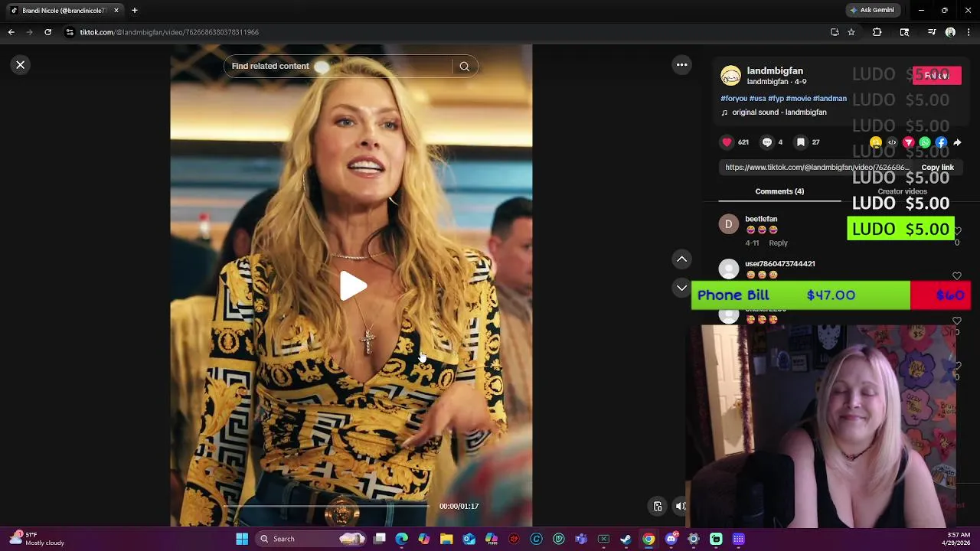Click the search magnifier in Find related content
Screen dimensions: 980x551
pyautogui.click(x=464, y=67)
